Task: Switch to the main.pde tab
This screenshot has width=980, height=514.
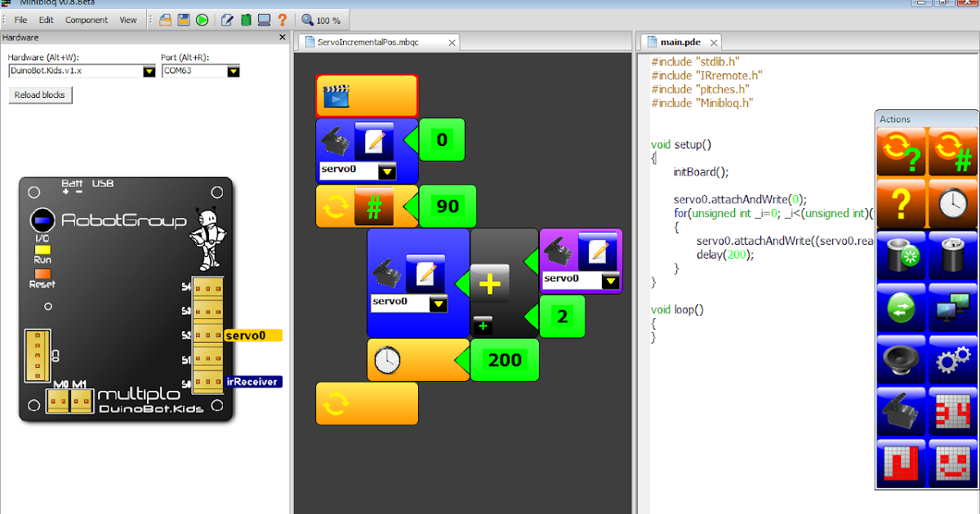Action: 679,41
